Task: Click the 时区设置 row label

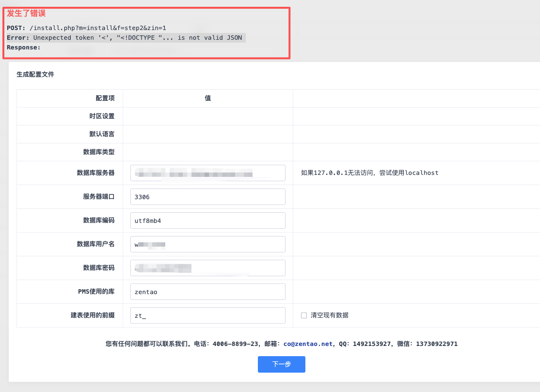Action: click(102, 116)
